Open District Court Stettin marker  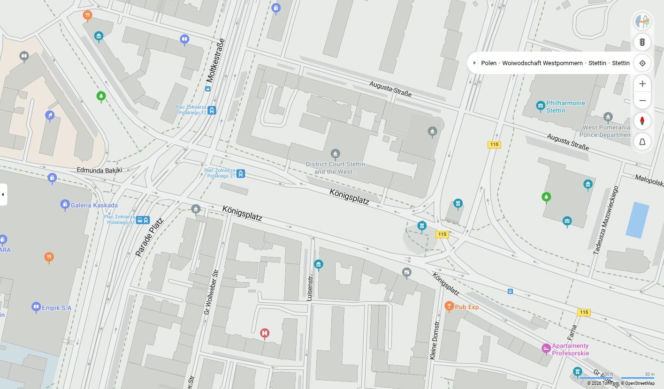335,153
